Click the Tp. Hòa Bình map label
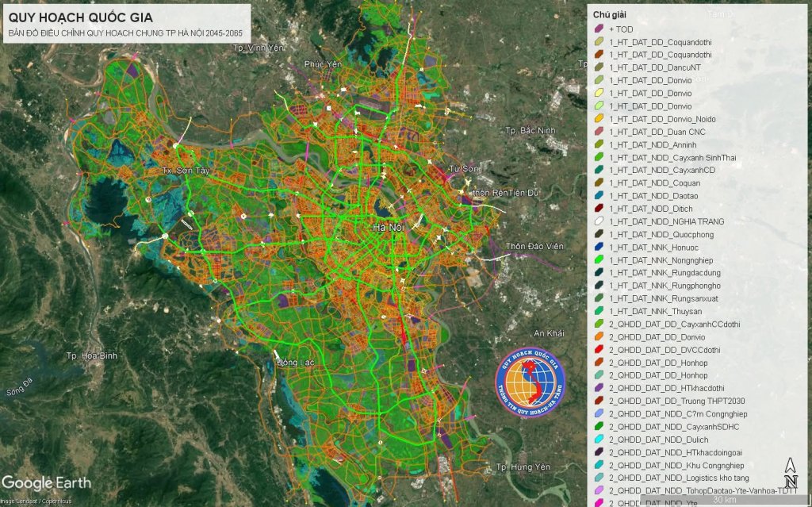The height and width of the screenshot is (507, 812). tap(91, 355)
